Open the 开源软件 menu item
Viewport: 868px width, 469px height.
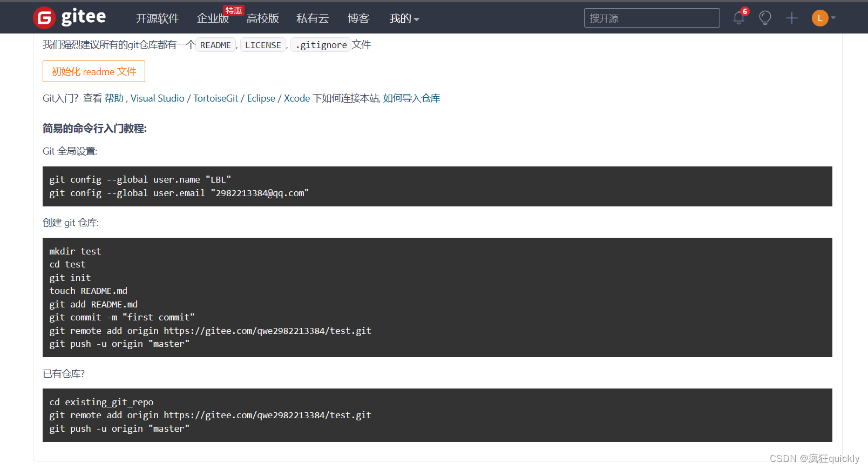pyautogui.click(x=157, y=18)
